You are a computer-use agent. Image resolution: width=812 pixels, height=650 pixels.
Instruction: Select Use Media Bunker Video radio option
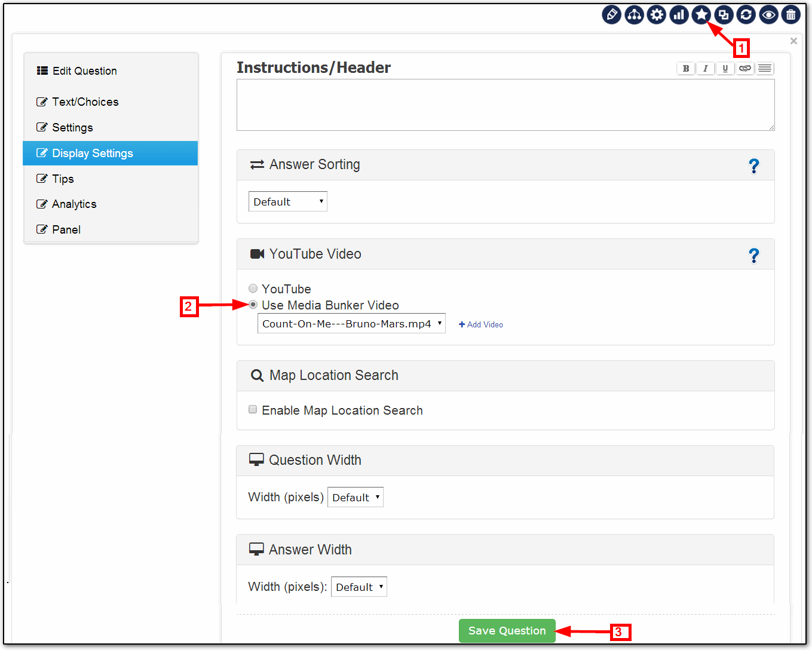[253, 305]
